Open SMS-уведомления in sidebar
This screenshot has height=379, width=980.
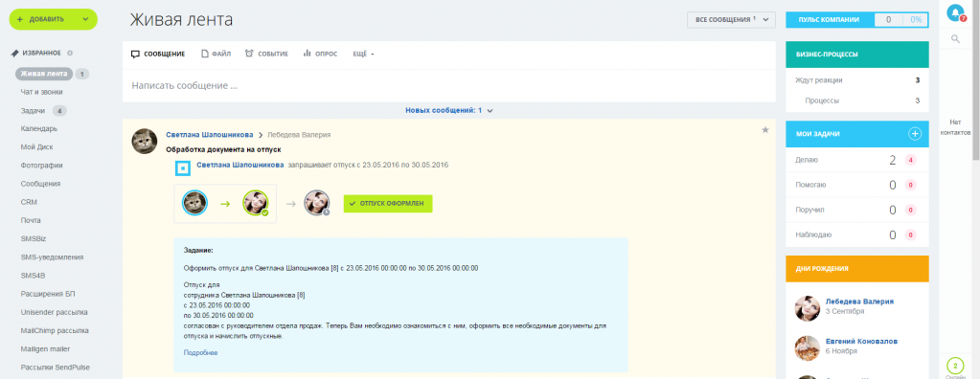(52, 257)
